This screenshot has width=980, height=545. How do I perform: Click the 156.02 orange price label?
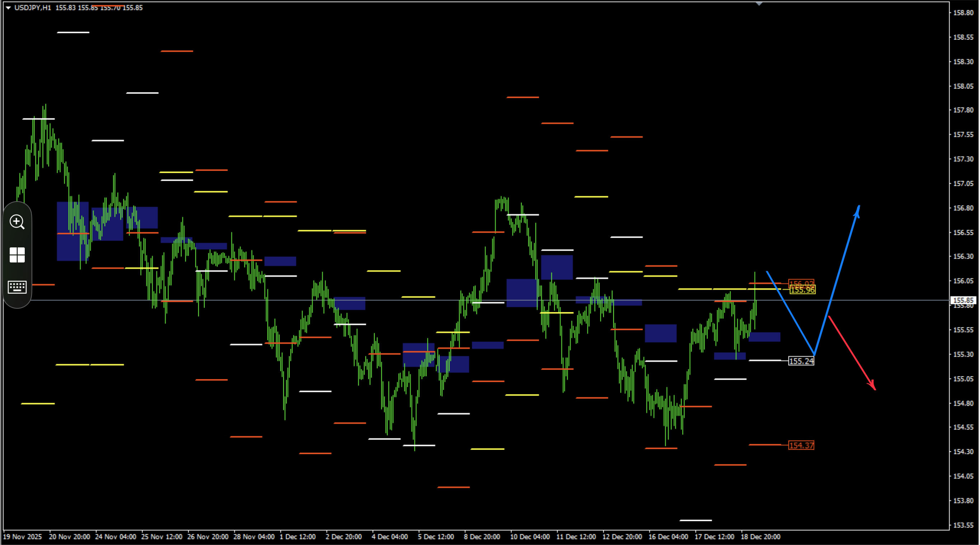coord(801,283)
